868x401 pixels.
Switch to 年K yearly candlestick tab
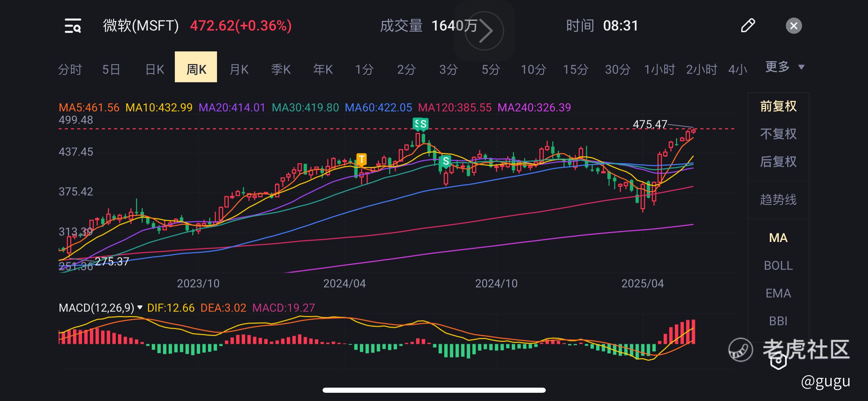(x=323, y=70)
